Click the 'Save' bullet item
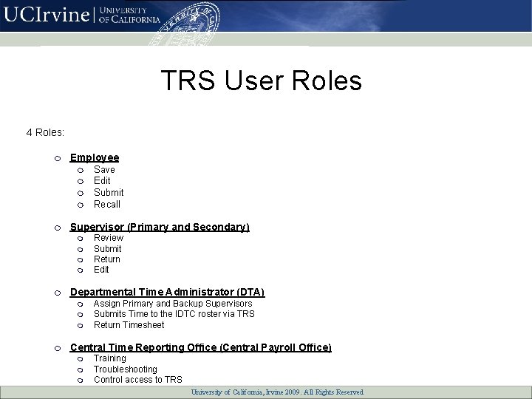The height and width of the screenshot is (399, 532). click(104, 169)
